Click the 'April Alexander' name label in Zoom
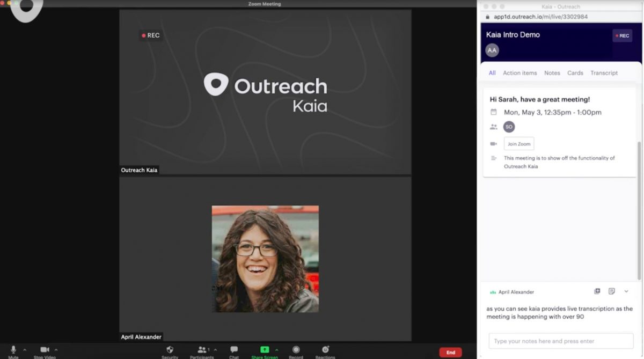The height and width of the screenshot is (359, 644). [141, 337]
